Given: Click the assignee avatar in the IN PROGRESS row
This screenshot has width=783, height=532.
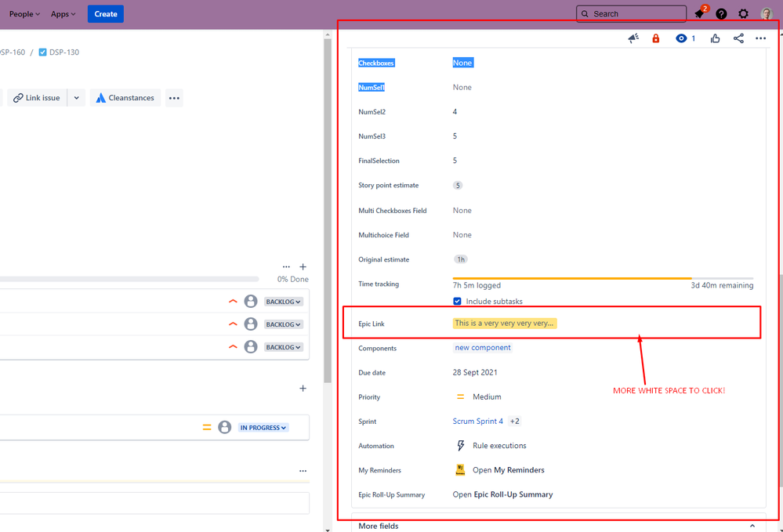Looking at the screenshot, I should click(x=225, y=427).
